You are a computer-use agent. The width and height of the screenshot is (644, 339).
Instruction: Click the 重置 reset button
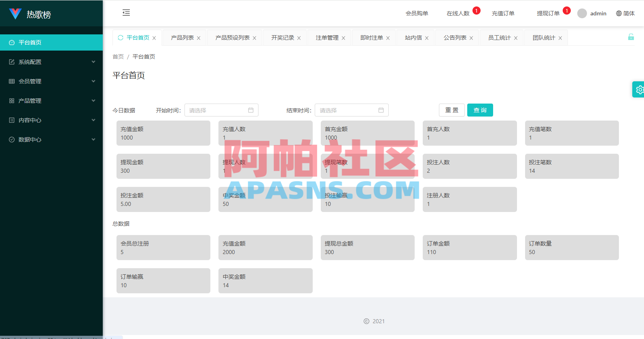pos(452,110)
